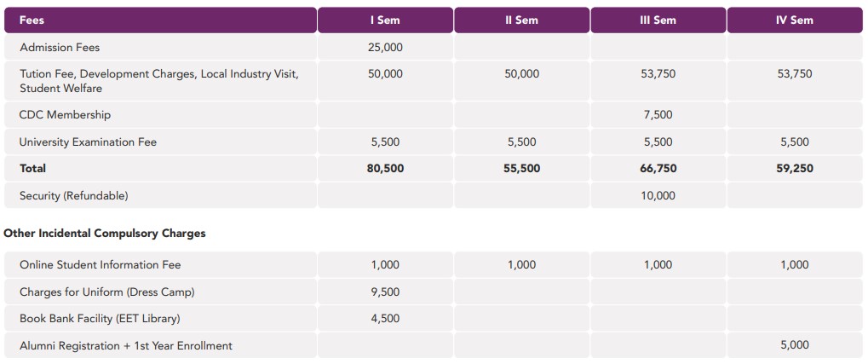The height and width of the screenshot is (364, 868).
Task: Select the Admission Fees row label
Action: 60,48
